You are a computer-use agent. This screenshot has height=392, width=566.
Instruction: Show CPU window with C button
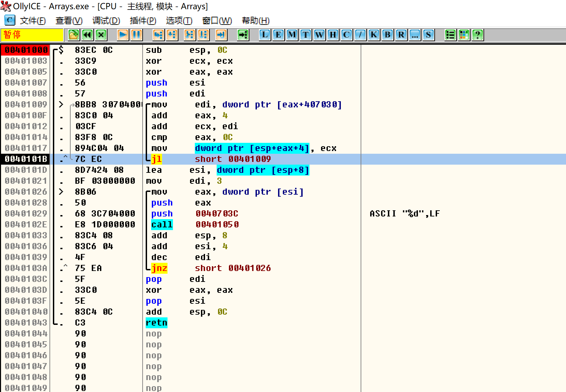coord(347,35)
